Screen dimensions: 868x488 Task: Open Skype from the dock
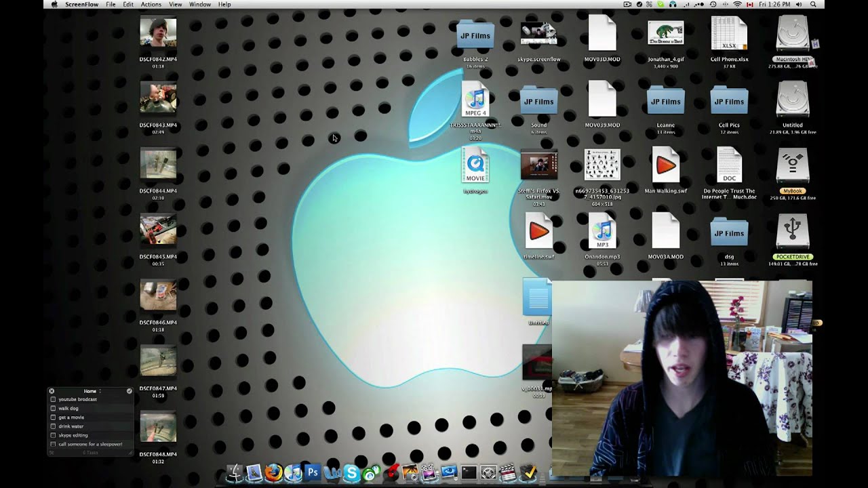pyautogui.click(x=351, y=472)
